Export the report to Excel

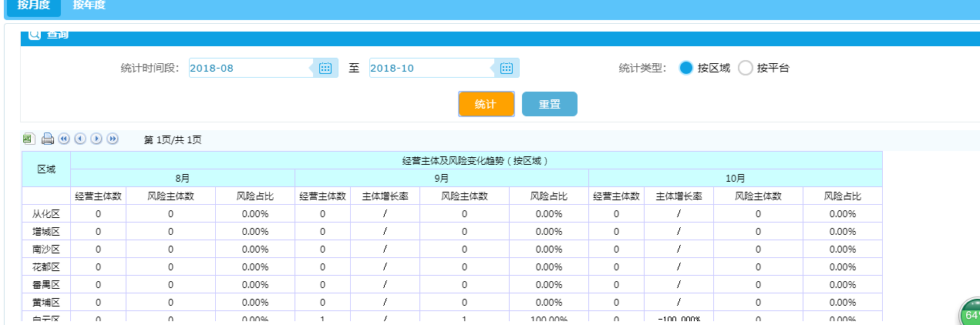28,139
